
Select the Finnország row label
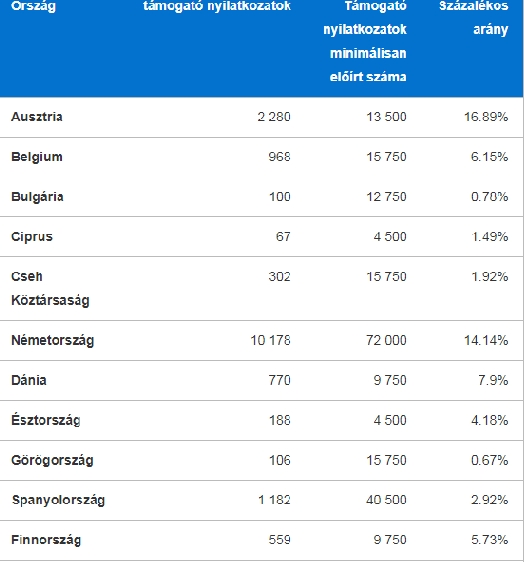[46, 540]
